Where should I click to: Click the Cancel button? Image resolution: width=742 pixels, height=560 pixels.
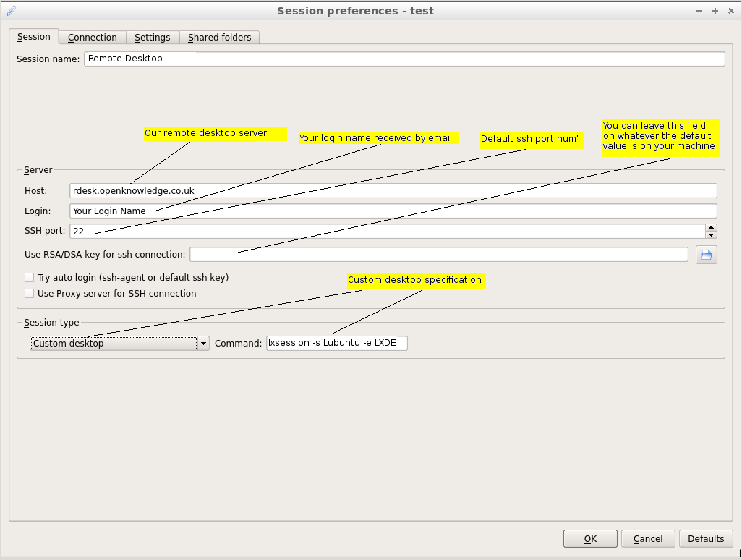[x=647, y=539]
